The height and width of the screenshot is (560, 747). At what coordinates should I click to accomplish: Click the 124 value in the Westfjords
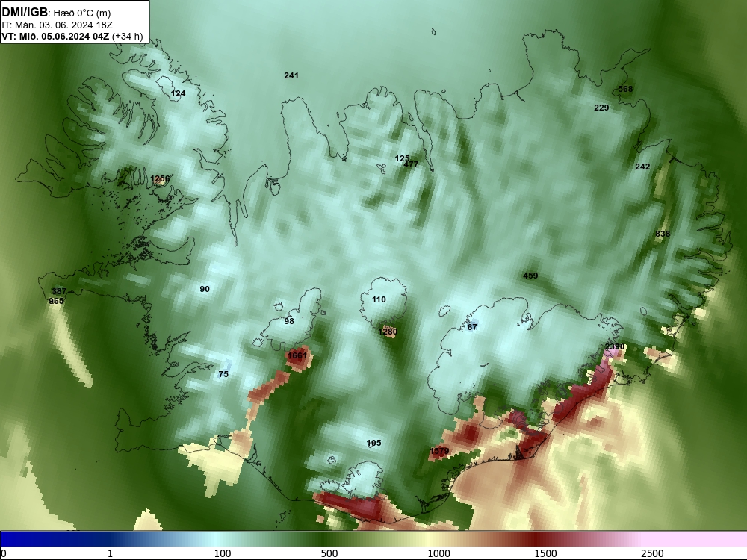click(179, 93)
